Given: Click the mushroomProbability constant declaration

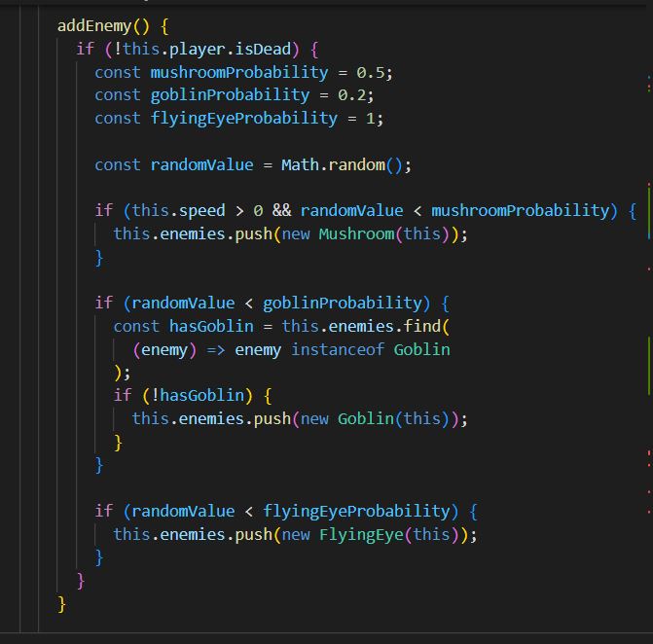Looking at the screenshot, I should tap(239, 73).
